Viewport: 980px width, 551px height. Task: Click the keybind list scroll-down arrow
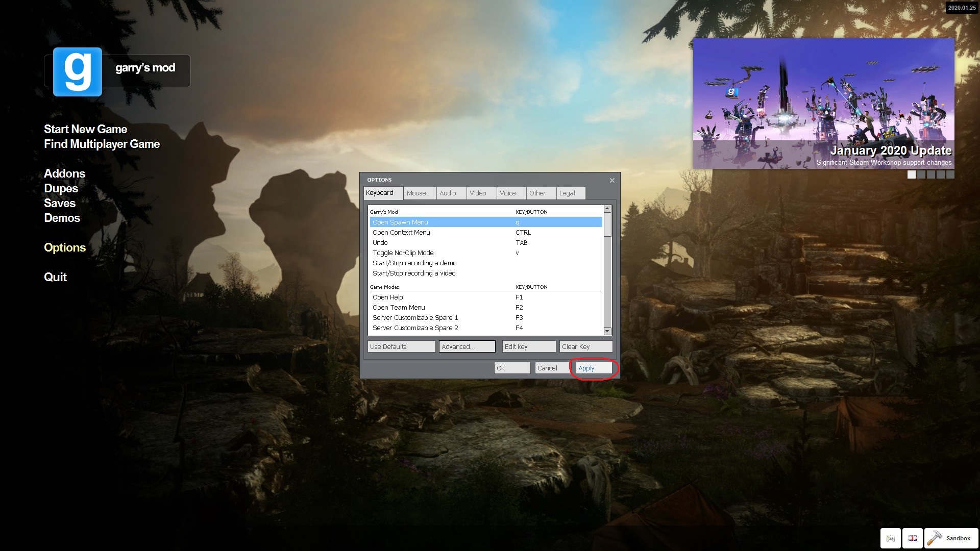(607, 331)
